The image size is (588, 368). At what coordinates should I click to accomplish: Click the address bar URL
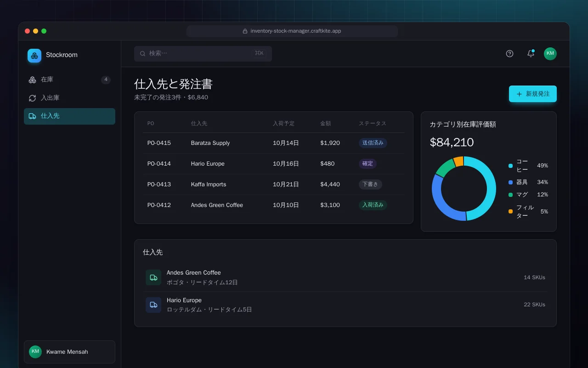coord(296,31)
